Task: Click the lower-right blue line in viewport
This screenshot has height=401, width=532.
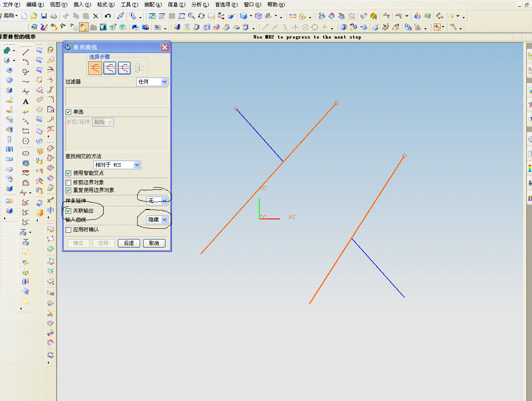Action: click(378, 268)
